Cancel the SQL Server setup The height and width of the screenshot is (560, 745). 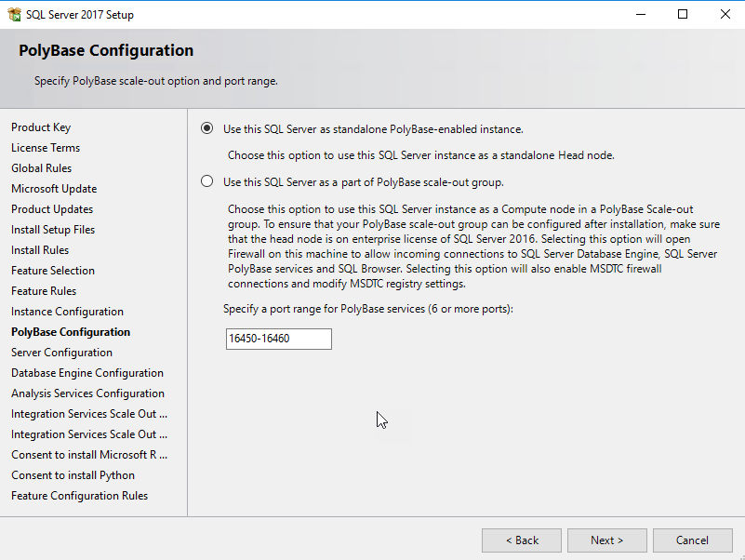tap(692, 540)
